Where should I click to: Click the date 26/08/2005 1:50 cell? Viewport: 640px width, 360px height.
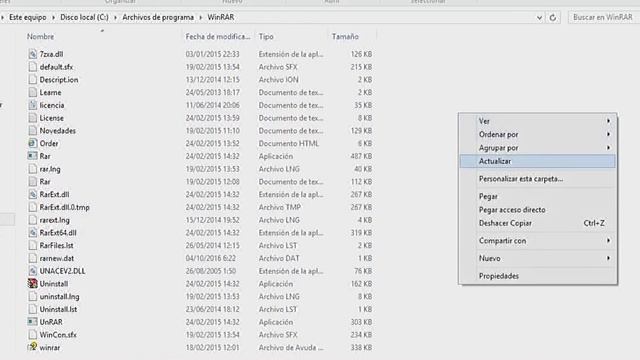click(211, 271)
